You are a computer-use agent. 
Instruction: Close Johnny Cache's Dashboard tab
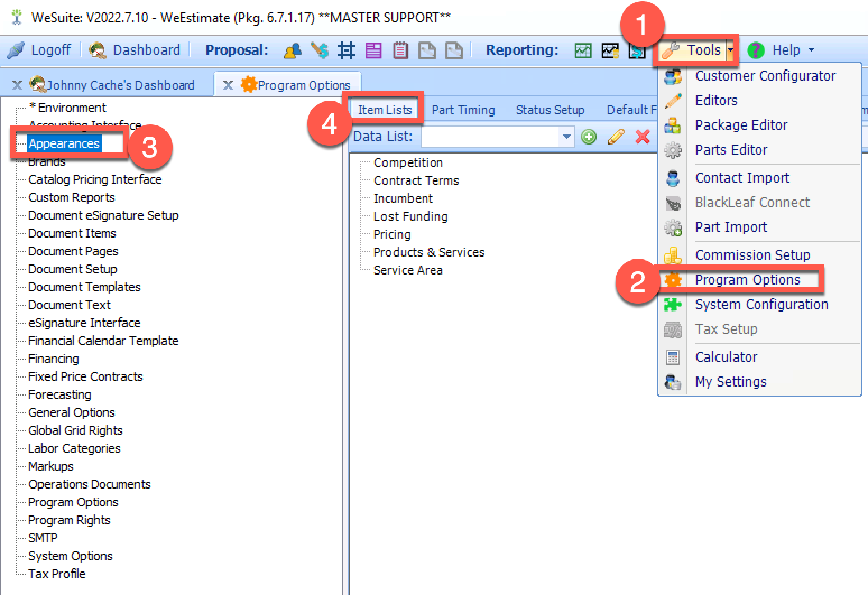[x=17, y=85]
